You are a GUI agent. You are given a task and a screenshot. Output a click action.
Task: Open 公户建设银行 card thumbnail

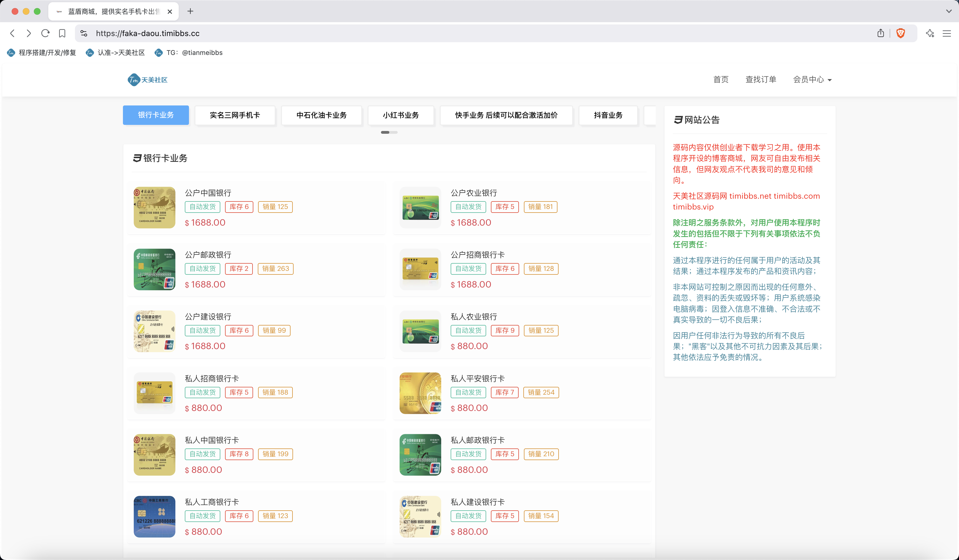click(x=154, y=331)
